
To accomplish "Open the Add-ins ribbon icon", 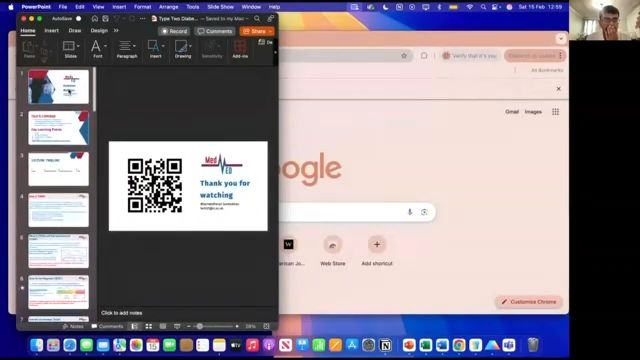I will click(240, 49).
